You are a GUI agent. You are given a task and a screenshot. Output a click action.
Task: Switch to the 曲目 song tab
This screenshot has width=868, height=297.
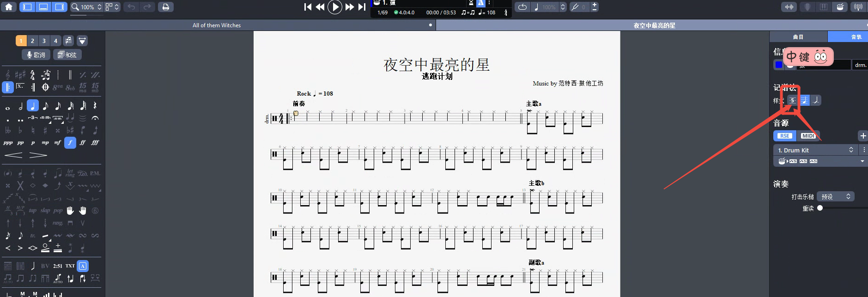pos(798,37)
